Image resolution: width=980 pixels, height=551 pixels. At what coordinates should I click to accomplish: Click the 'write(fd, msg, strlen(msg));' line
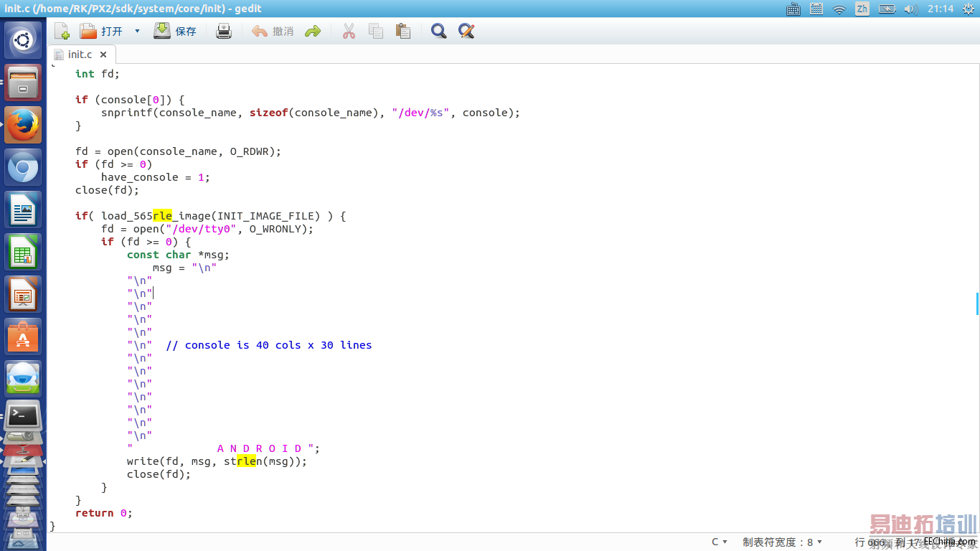217,461
